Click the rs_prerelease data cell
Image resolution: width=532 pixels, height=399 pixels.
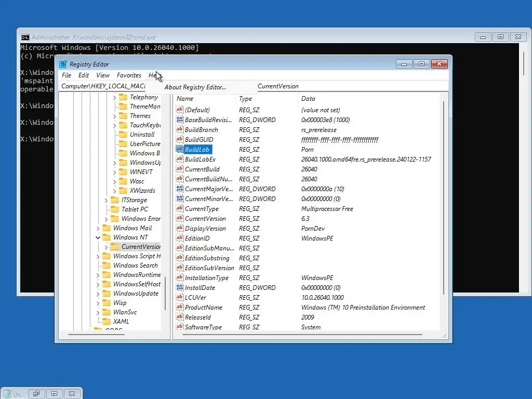(319, 129)
